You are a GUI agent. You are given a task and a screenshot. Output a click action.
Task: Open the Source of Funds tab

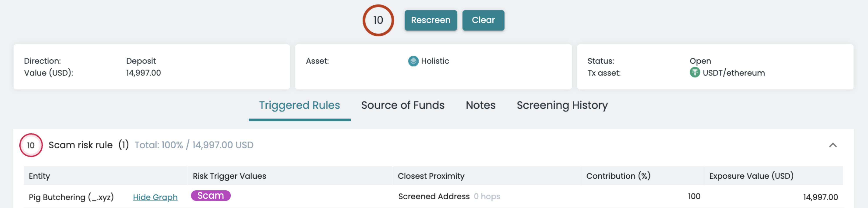coord(403,105)
